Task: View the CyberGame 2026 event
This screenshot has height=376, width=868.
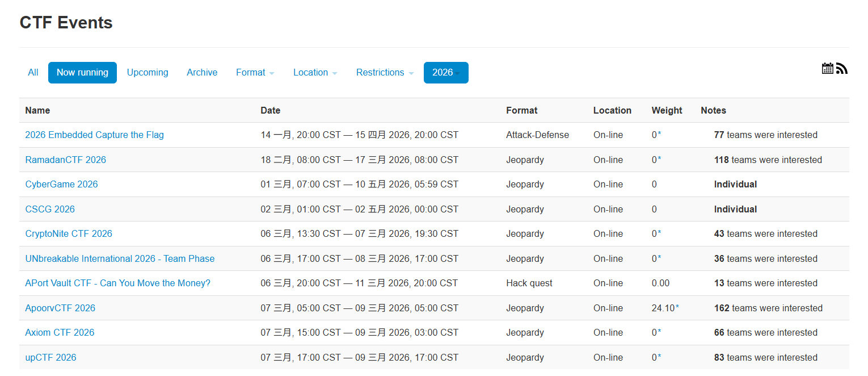Action: tap(61, 185)
